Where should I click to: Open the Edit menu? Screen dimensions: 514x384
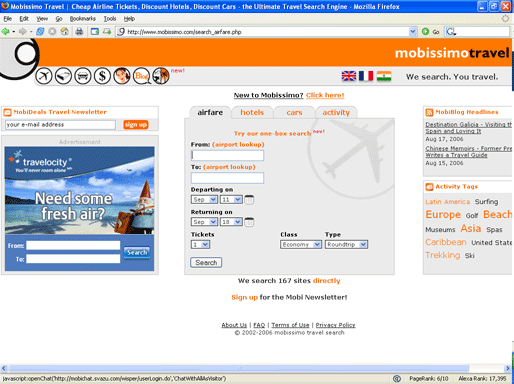coord(24,19)
